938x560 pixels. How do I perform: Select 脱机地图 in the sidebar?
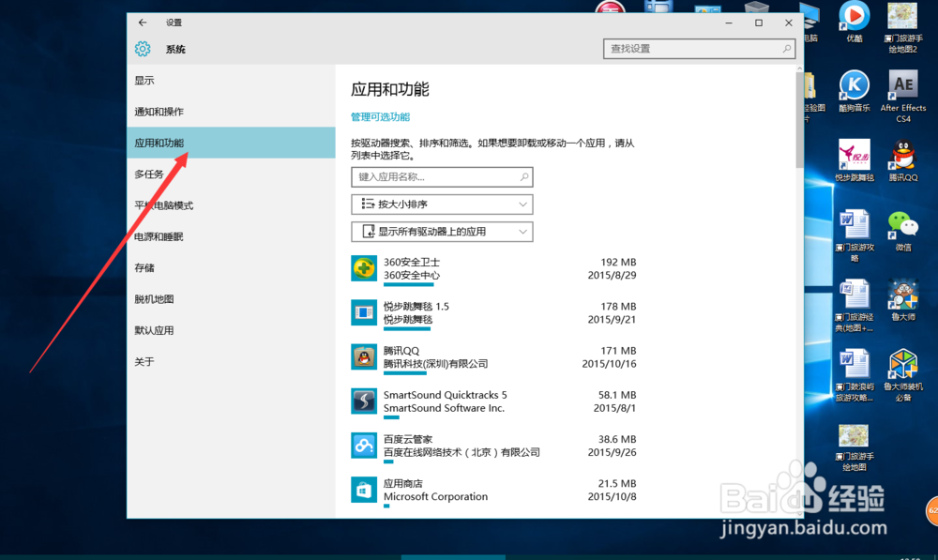click(x=231, y=299)
